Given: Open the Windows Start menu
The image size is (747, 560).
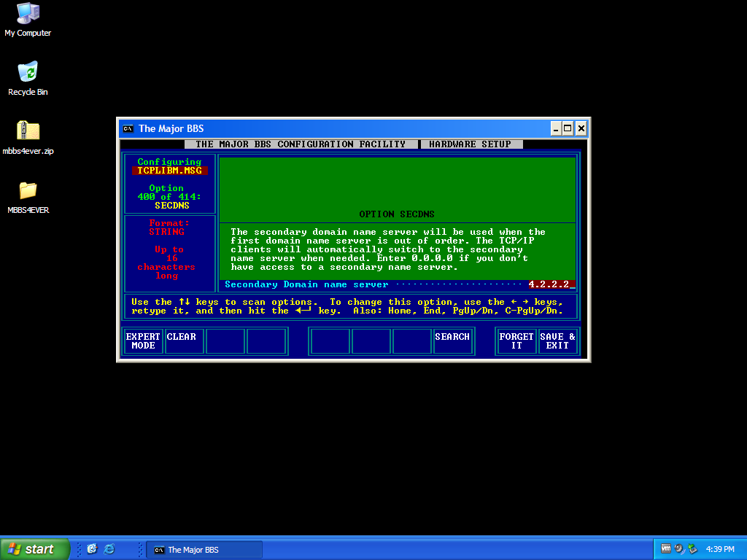Looking at the screenshot, I should pyautogui.click(x=35, y=549).
